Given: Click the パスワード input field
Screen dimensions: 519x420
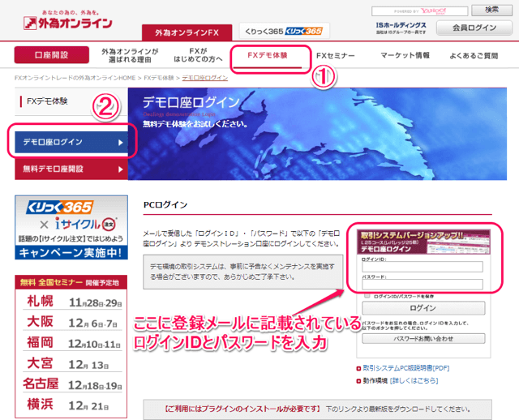Looking at the screenshot, I should point(422,285).
